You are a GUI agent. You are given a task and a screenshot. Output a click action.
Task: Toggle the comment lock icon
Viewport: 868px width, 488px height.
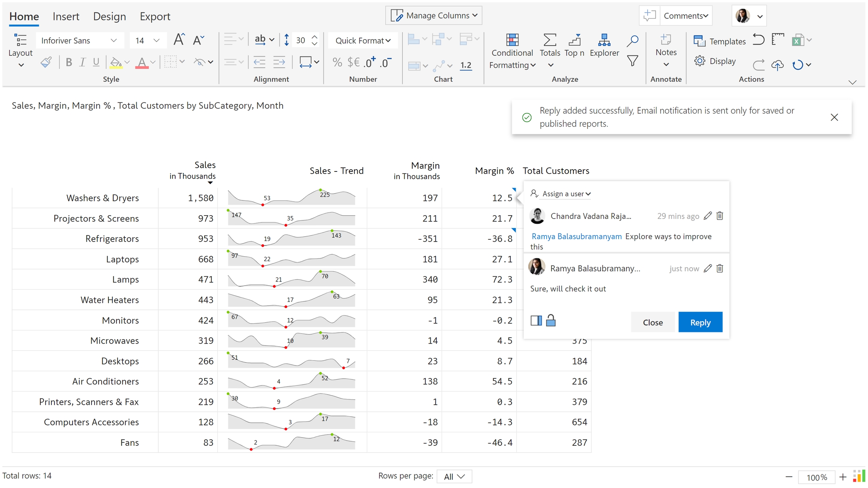(550, 321)
